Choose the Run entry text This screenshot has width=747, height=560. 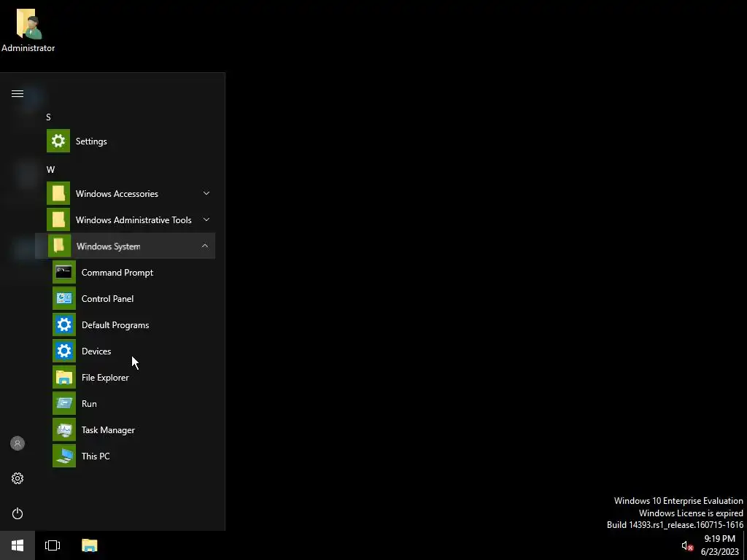89,403
